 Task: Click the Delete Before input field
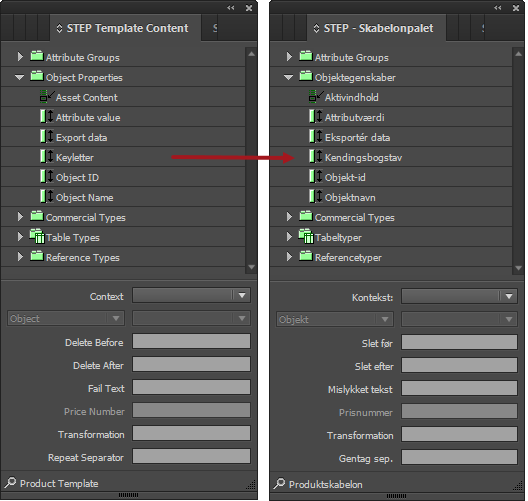tap(191, 341)
